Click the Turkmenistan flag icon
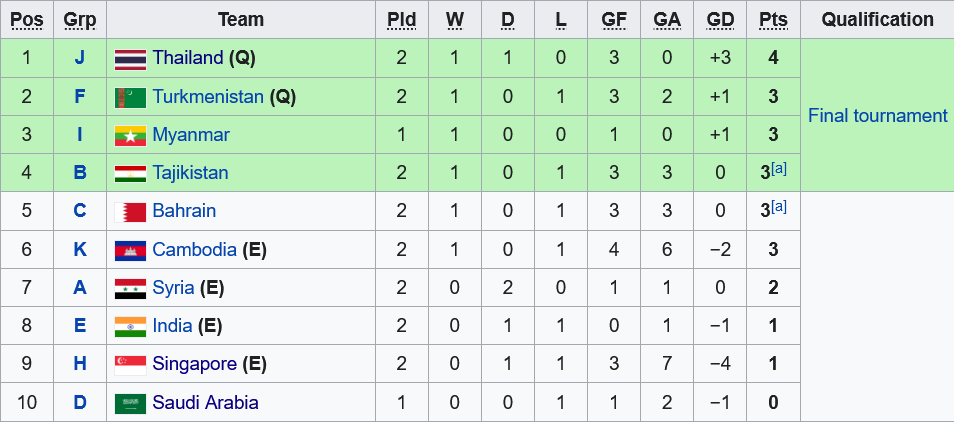 pyautogui.click(x=130, y=97)
